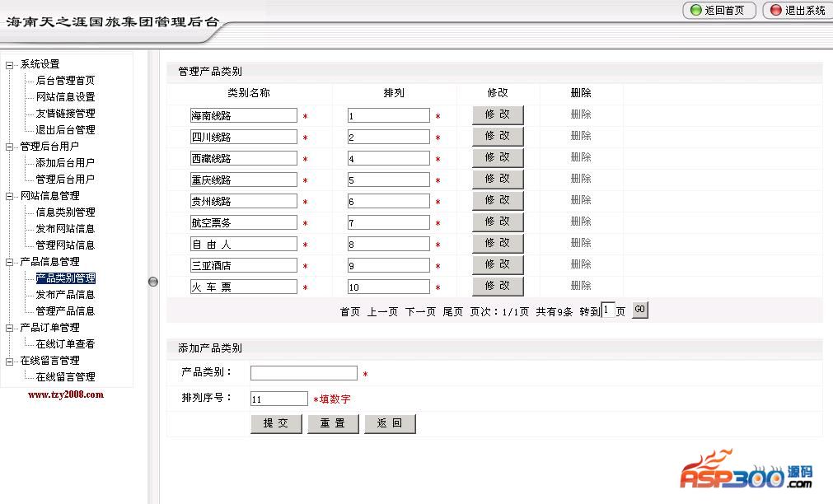Collapse the 管理后台用户 parent tree node
The width and height of the screenshot is (833, 504).
tap(9, 147)
